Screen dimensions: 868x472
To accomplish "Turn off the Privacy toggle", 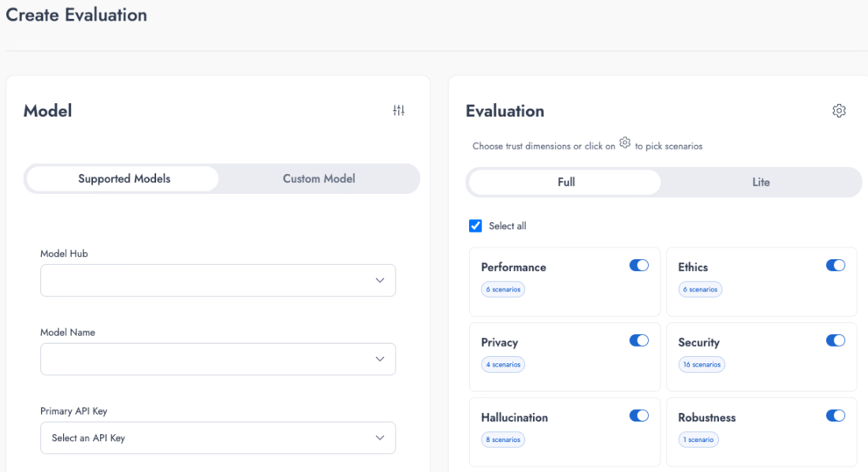I will 639,340.
